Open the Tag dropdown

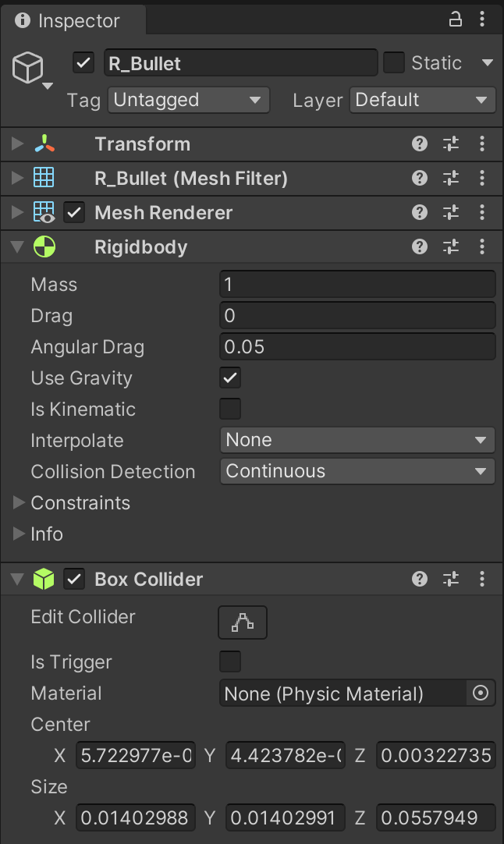point(188,100)
